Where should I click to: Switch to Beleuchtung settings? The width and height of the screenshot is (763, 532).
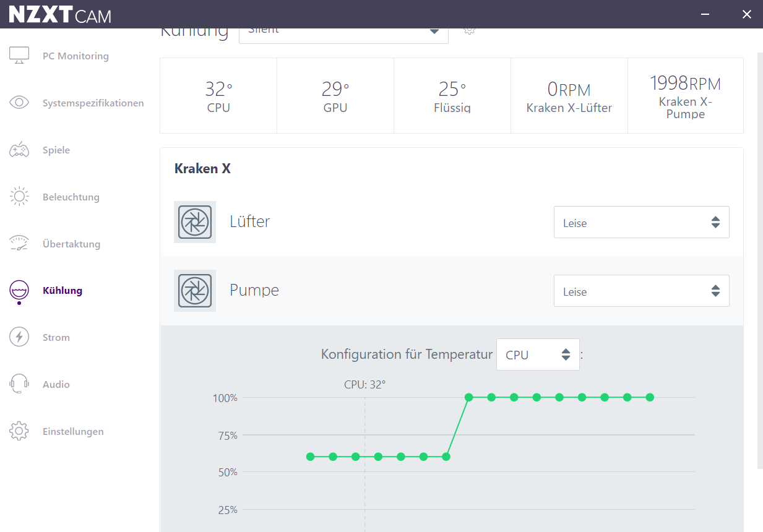coord(71,197)
